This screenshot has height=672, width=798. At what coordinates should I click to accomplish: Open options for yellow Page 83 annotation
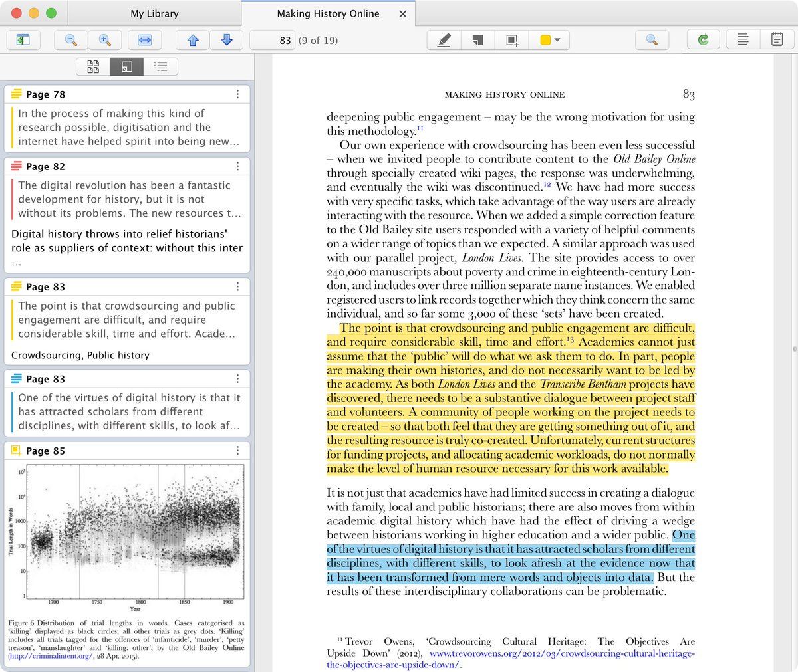click(237, 286)
